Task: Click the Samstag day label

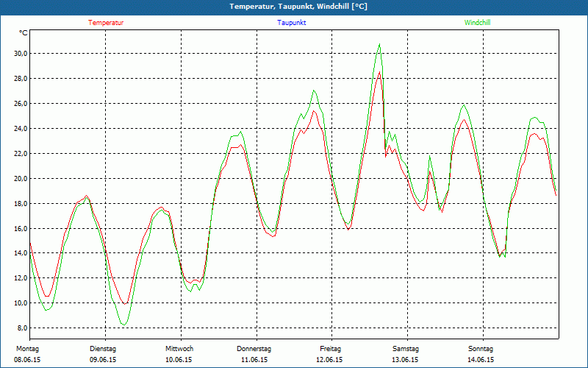Action: point(406,349)
